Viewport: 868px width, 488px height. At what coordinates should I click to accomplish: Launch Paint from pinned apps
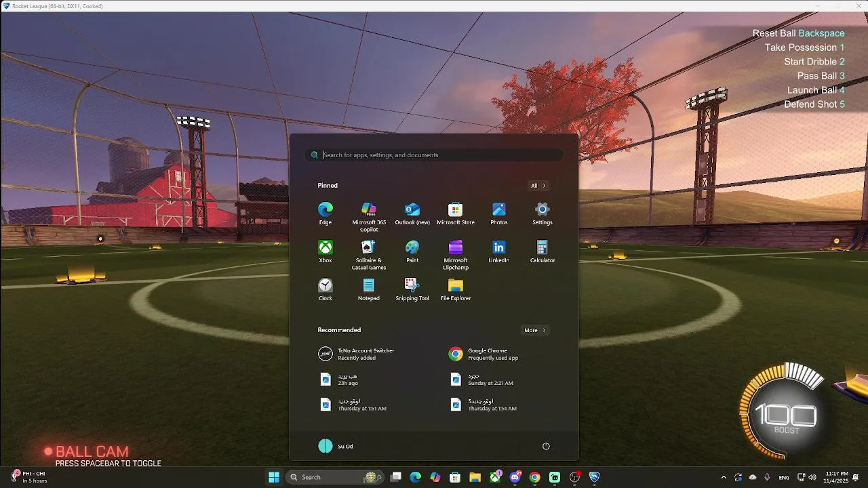pyautogui.click(x=412, y=251)
